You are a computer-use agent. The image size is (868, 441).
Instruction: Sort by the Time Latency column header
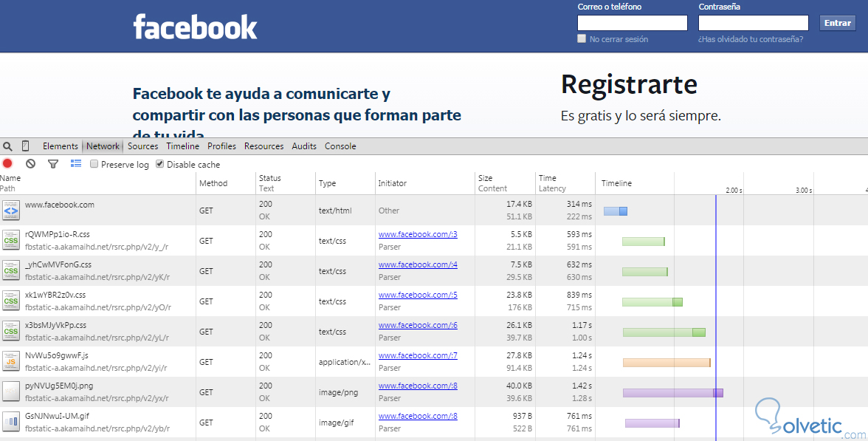pos(565,183)
